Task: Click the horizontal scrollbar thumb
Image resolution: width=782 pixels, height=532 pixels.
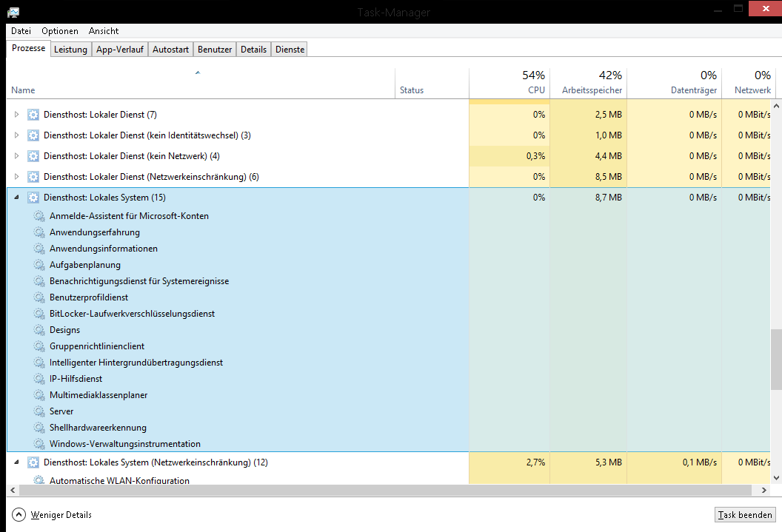Action: pyautogui.click(x=385, y=490)
